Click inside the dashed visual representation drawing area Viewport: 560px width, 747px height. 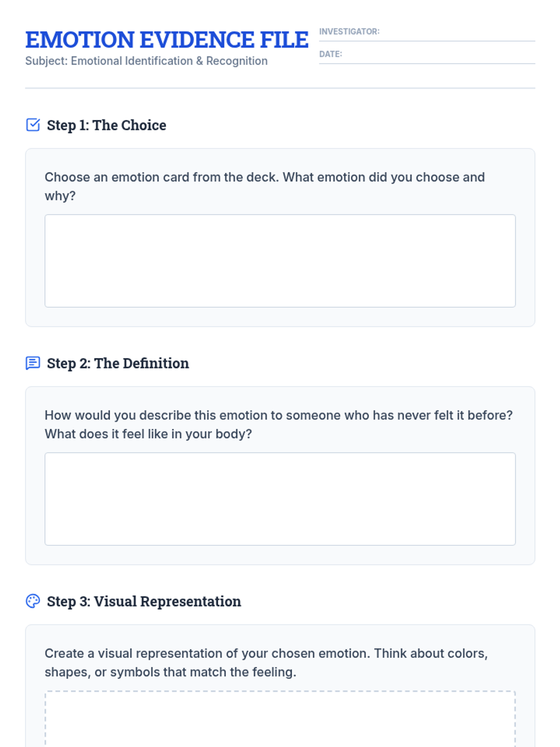pos(280,719)
